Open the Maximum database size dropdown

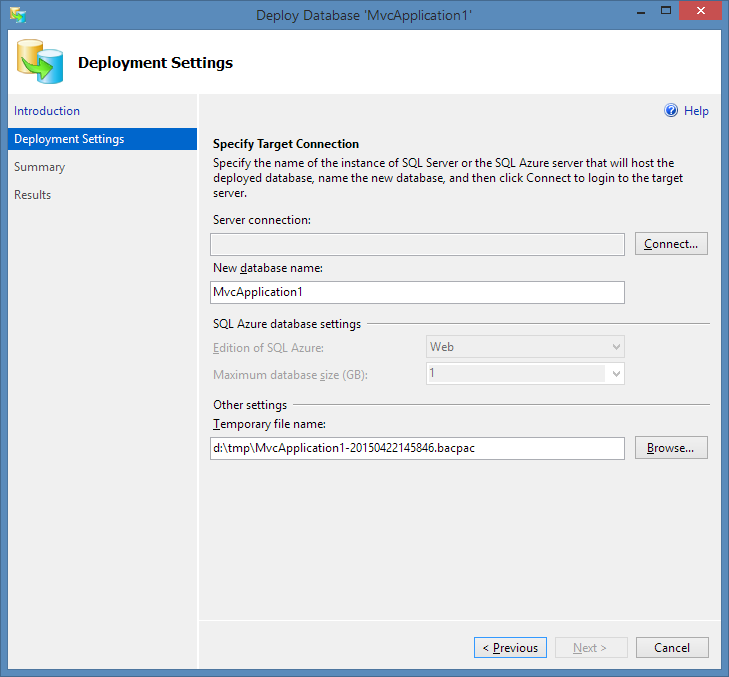[x=616, y=374]
